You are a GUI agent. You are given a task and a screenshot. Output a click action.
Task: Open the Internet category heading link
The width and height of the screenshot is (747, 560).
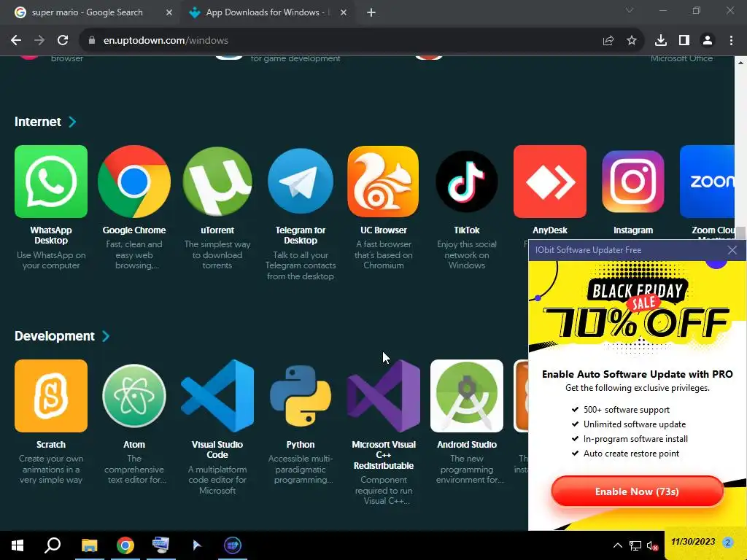38,122
